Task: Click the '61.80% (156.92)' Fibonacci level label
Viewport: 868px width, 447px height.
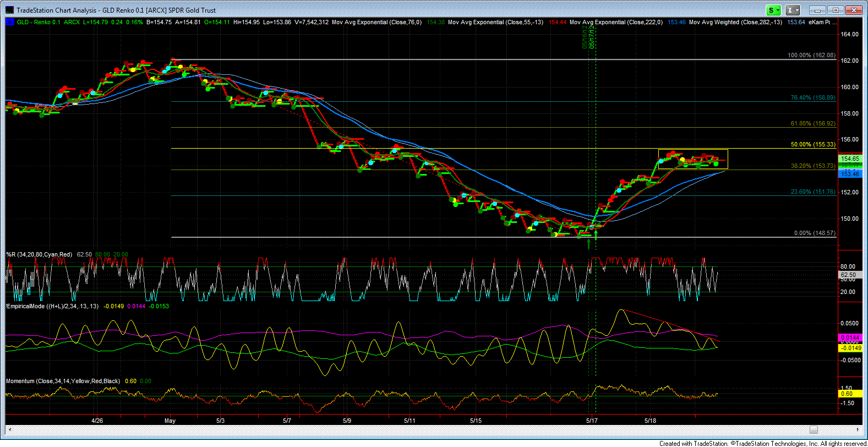Action: (813, 123)
